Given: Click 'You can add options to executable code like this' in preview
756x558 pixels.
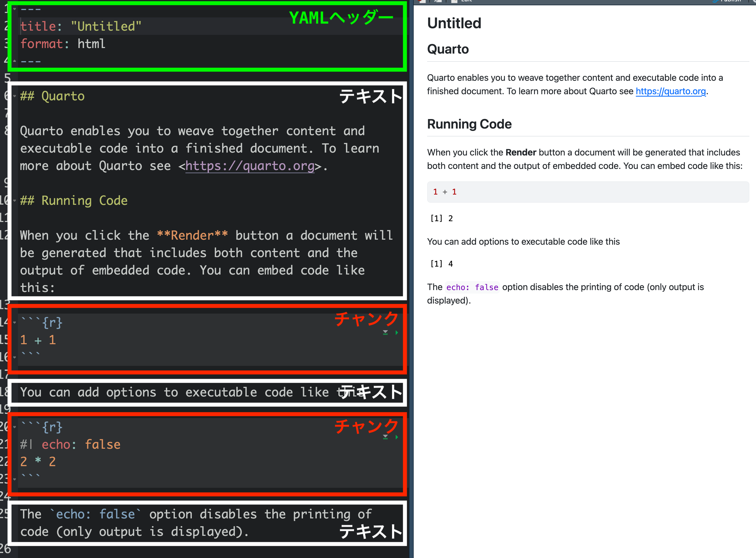Looking at the screenshot, I should pos(523,242).
